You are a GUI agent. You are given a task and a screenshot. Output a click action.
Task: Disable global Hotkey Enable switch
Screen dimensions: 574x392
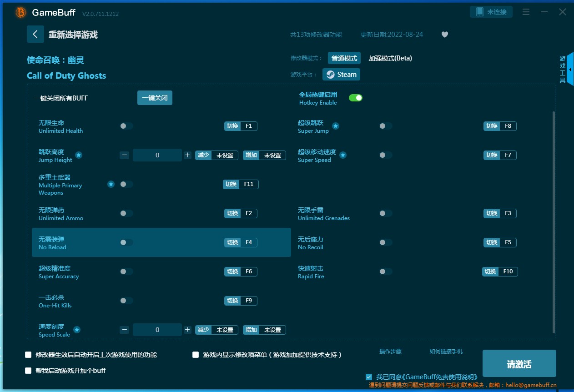tap(356, 98)
